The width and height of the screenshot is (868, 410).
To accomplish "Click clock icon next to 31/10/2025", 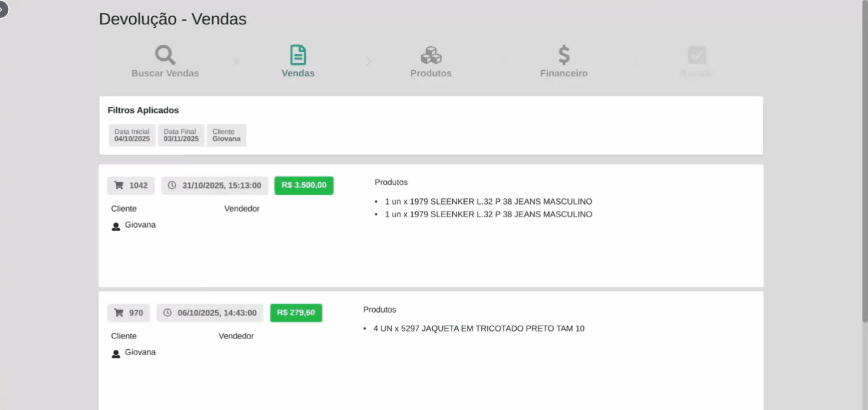I will pos(172,185).
